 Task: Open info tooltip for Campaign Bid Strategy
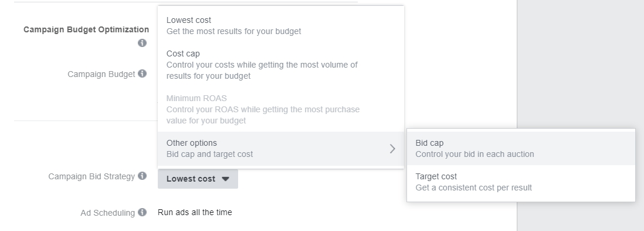[142, 176]
